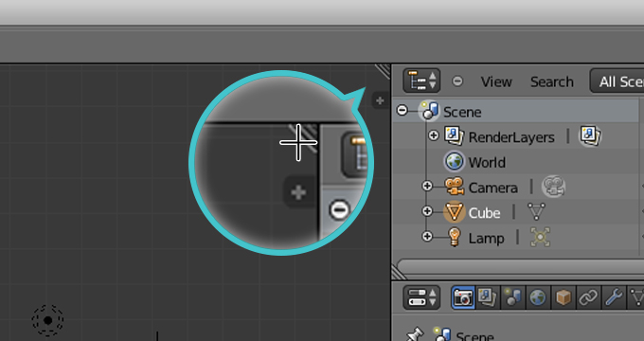Screen dimensions: 644x341
Task: Click the orange Camera object icon
Action: pos(455,186)
